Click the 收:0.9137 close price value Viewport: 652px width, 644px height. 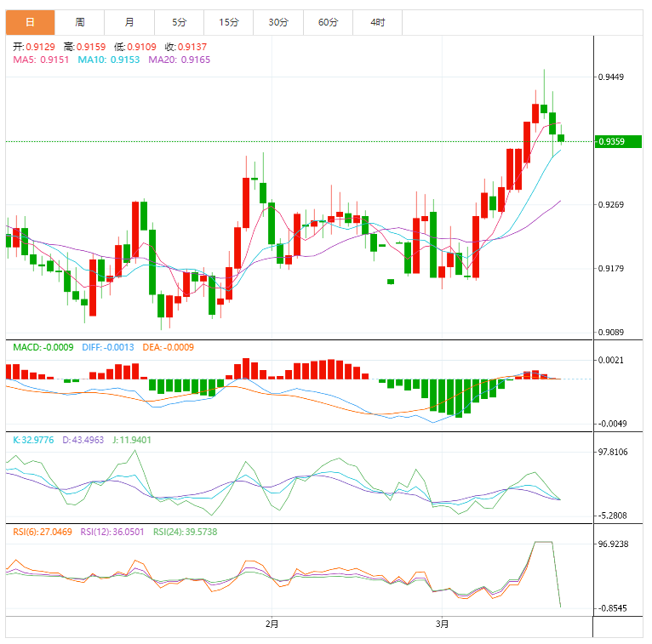186,47
